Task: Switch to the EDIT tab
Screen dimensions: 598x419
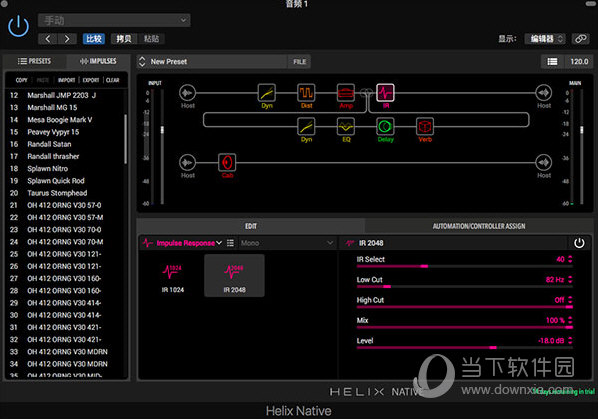Action: pyautogui.click(x=251, y=226)
